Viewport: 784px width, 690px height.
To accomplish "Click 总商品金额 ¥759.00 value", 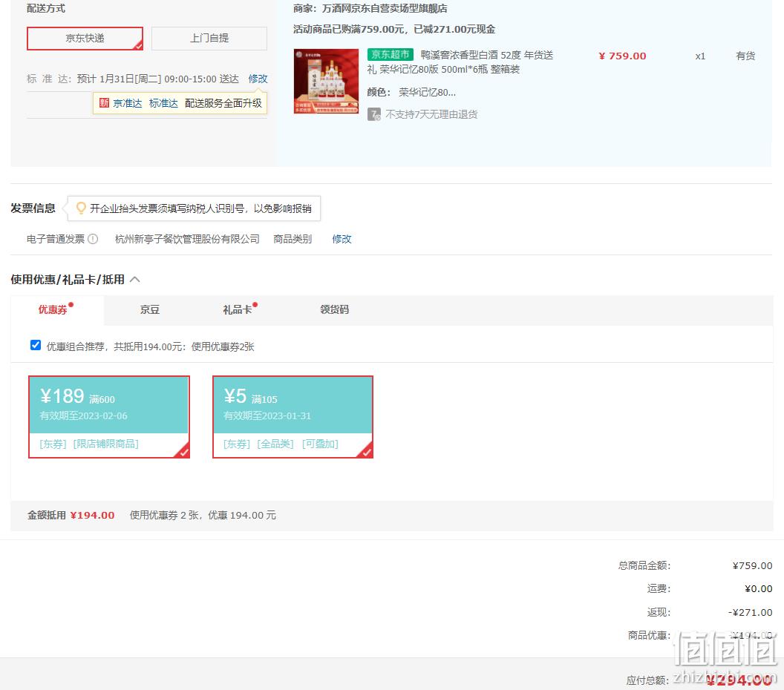I will pyautogui.click(x=753, y=565).
